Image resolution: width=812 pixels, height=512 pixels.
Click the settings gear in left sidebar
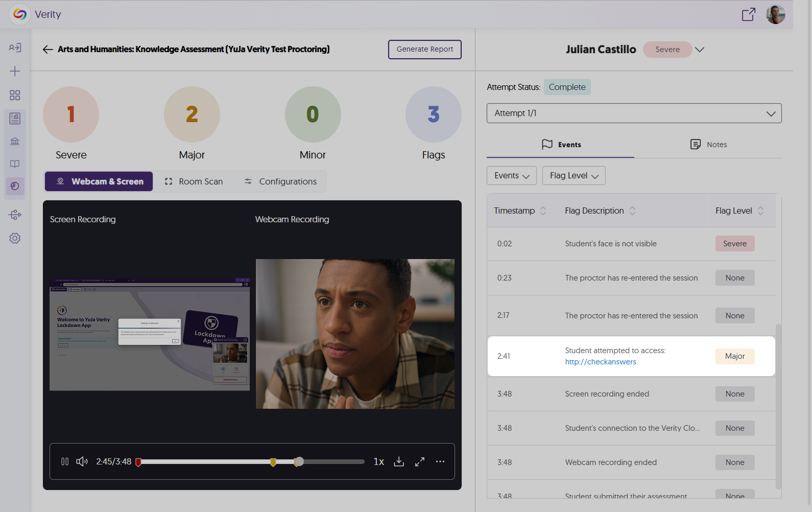(x=15, y=238)
